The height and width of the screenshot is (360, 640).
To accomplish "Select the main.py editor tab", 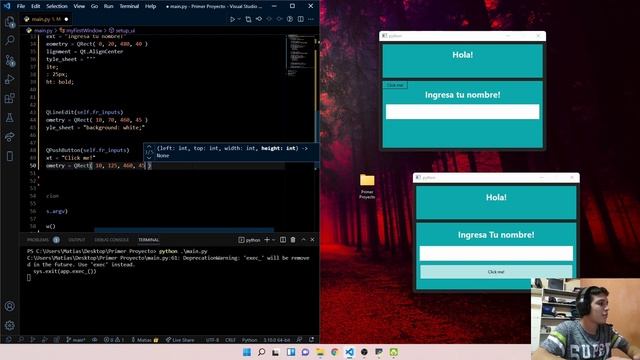I will pyautogui.click(x=46, y=19).
